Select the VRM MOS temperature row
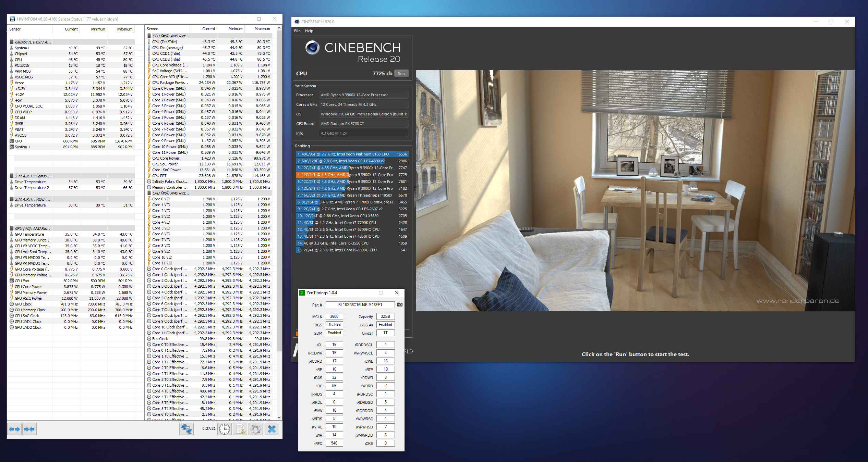 point(71,71)
